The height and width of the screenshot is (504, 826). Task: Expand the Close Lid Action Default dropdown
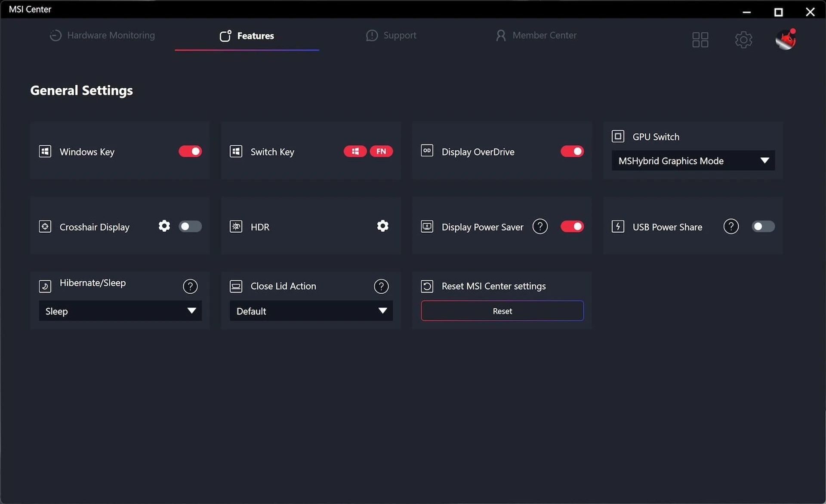click(311, 310)
